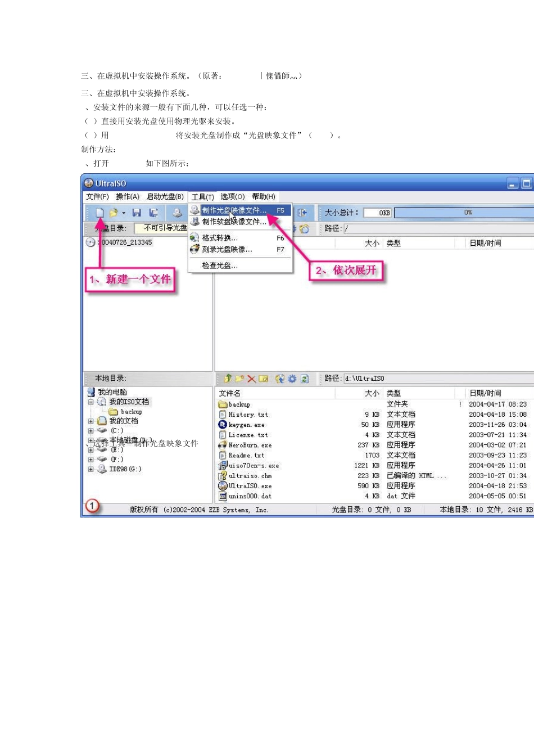Click the local path field d:\UltraISO
Viewport: 534px width, 756px height.
(x=438, y=379)
